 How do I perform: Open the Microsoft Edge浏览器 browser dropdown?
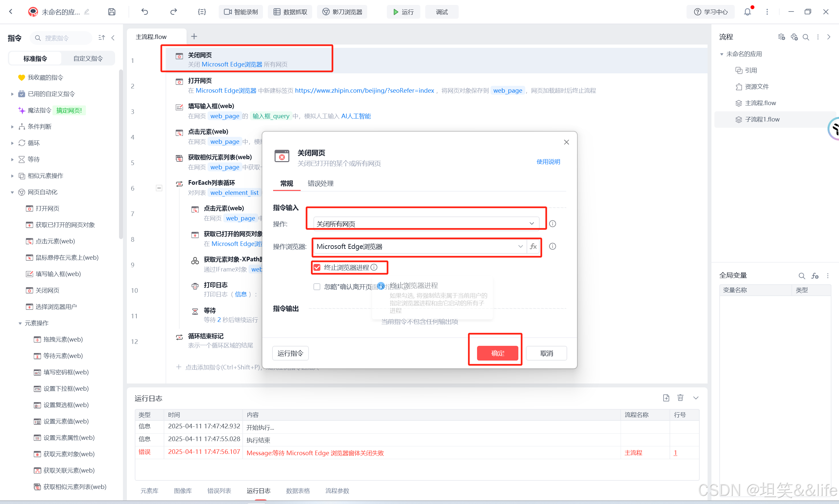click(419, 247)
